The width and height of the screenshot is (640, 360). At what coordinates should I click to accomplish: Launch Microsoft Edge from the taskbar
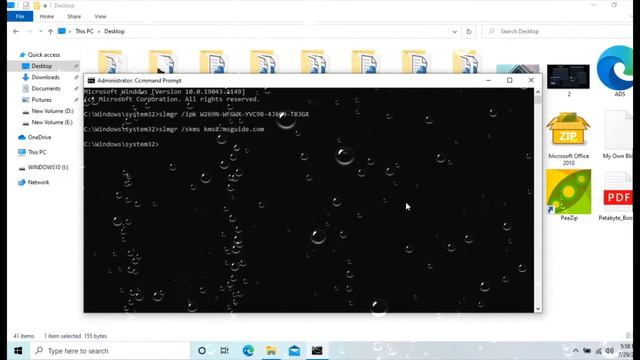click(x=248, y=351)
